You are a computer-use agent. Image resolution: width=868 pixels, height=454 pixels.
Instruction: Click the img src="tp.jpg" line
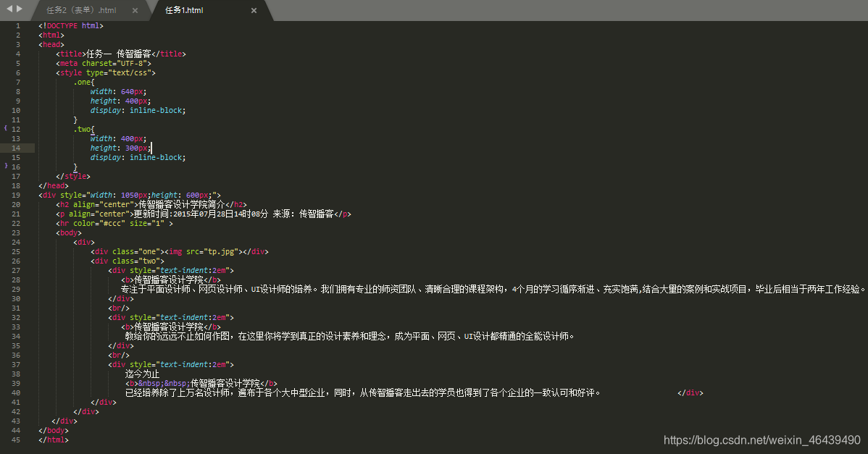tap(180, 251)
